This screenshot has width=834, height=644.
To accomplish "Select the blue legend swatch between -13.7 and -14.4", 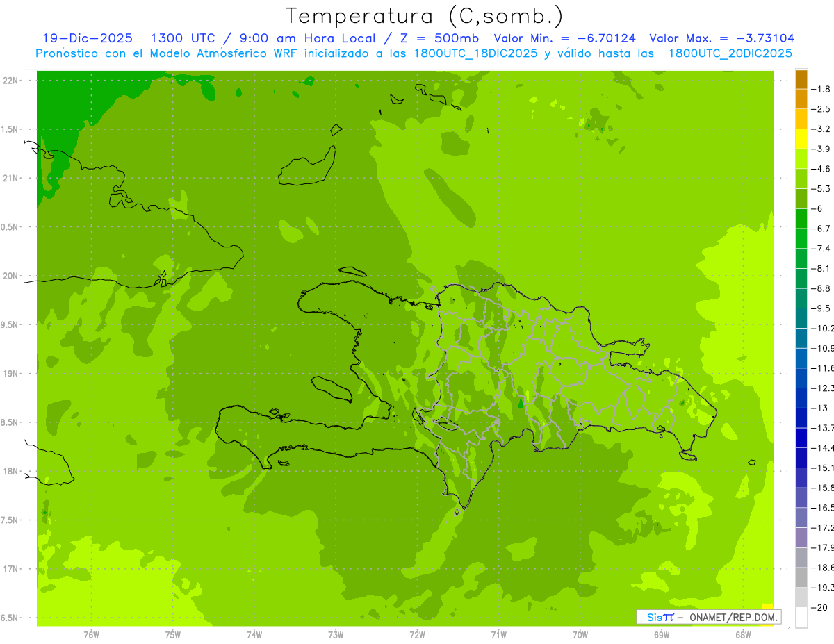I will (801, 438).
